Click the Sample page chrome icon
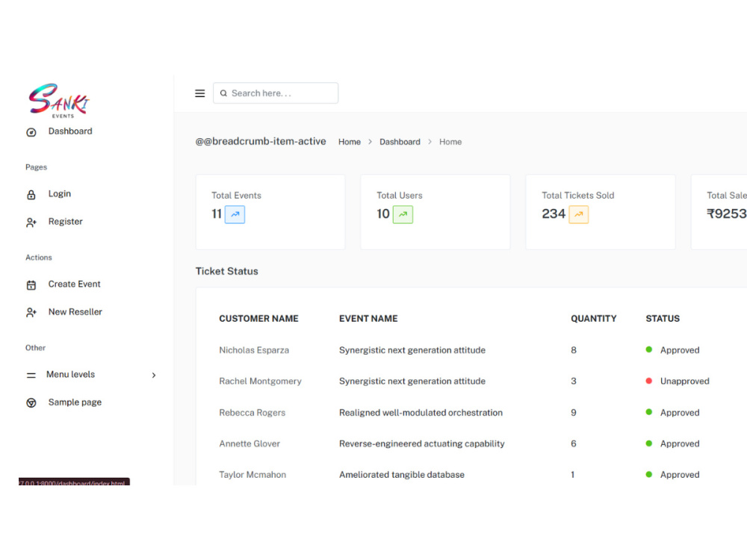 (31, 403)
